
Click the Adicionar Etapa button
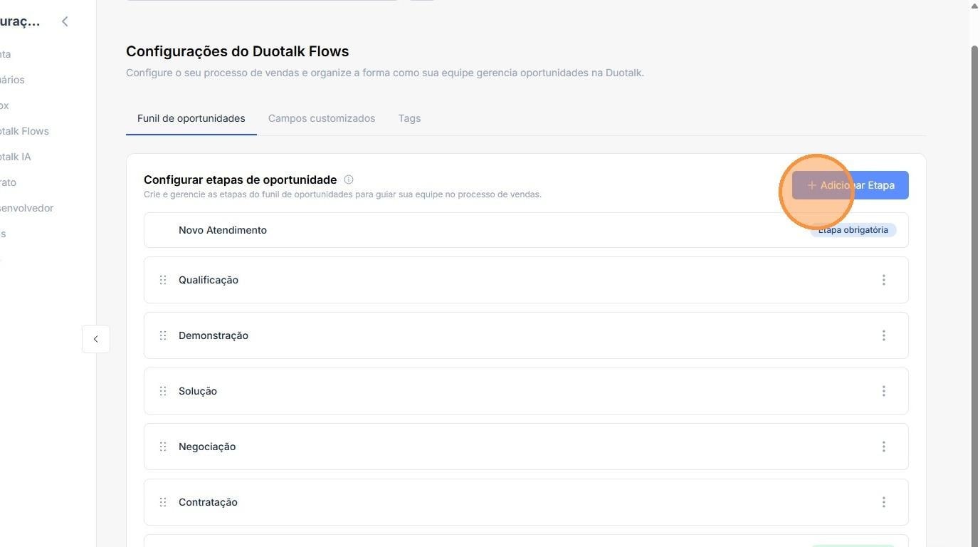[x=850, y=185]
